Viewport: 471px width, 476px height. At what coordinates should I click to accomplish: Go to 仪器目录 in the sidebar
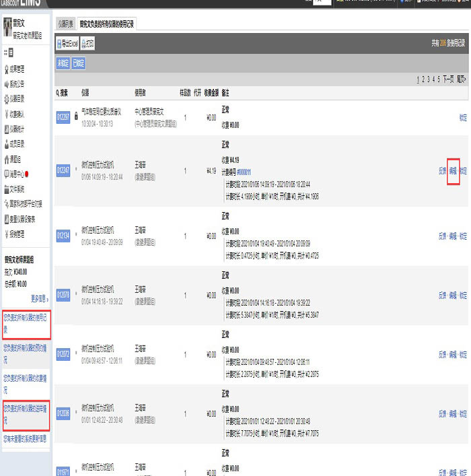coord(18,98)
